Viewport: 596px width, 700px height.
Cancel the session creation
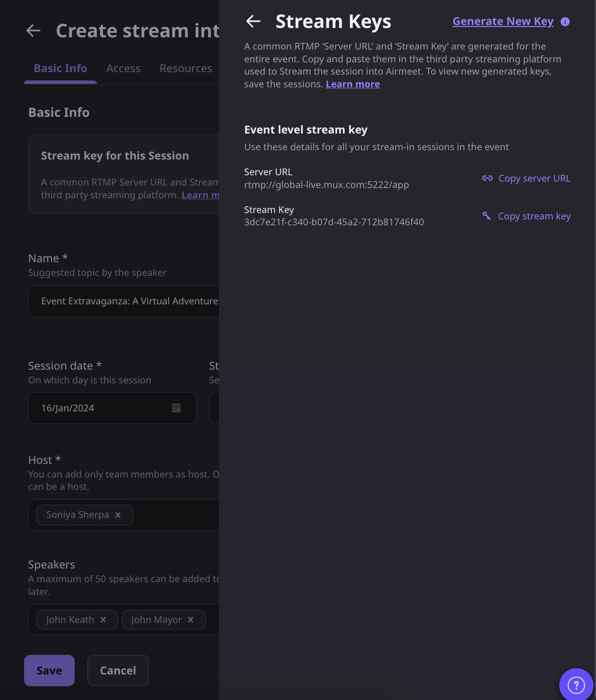pyautogui.click(x=118, y=671)
